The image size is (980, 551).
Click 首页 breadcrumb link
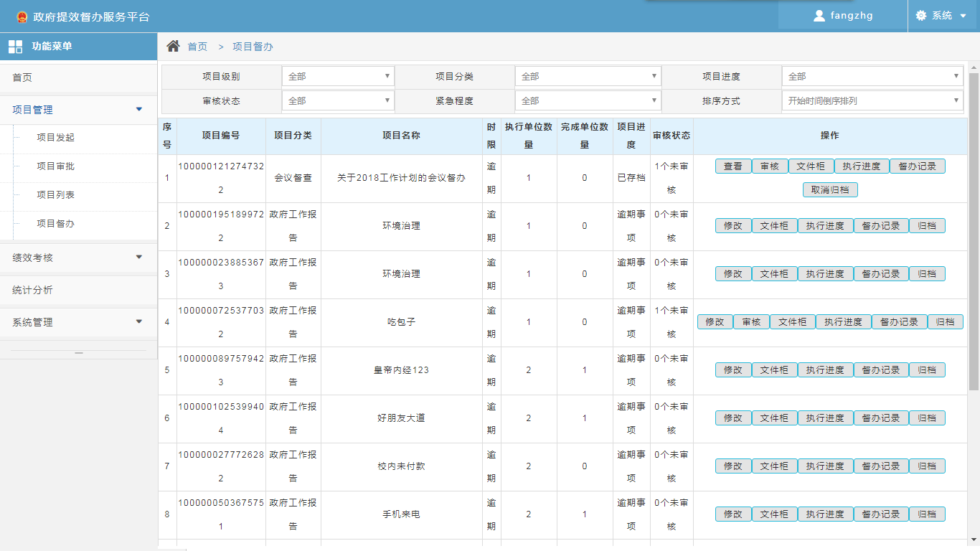pyautogui.click(x=197, y=47)
